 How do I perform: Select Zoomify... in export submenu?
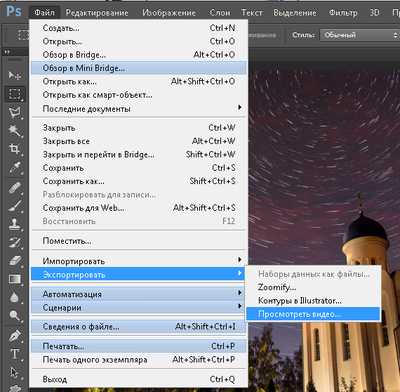pyautogui.click(x=313, y=287)
